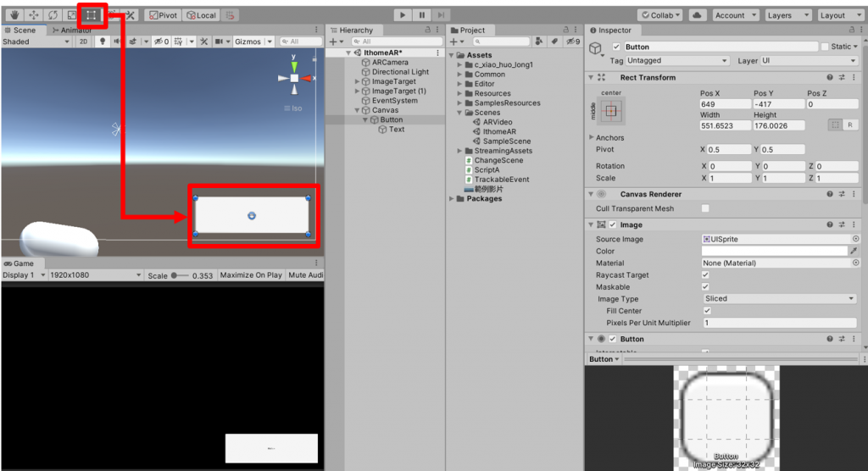Viewport: 868px width, 471px height.
Task: Select the Rotate tool
Action: [x=53, y=15]
